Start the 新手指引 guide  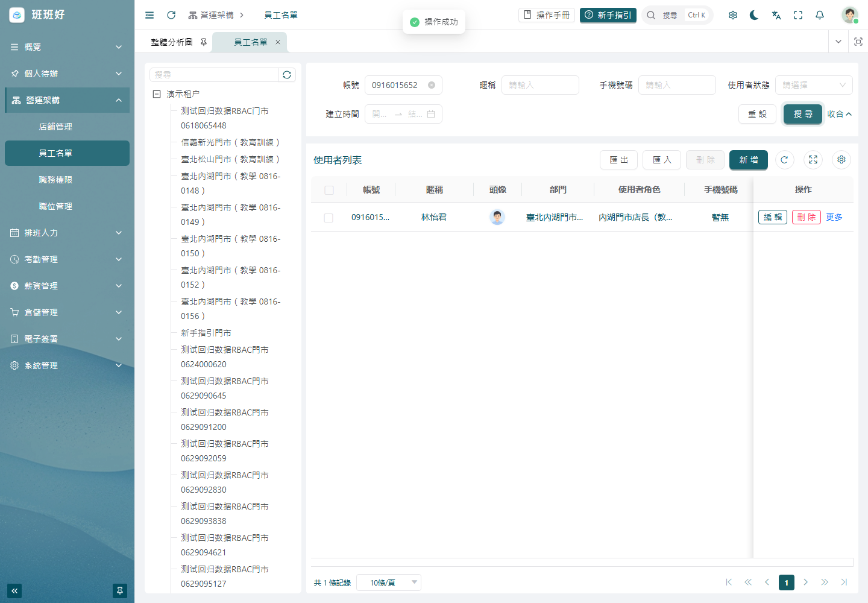pos(608,15)
